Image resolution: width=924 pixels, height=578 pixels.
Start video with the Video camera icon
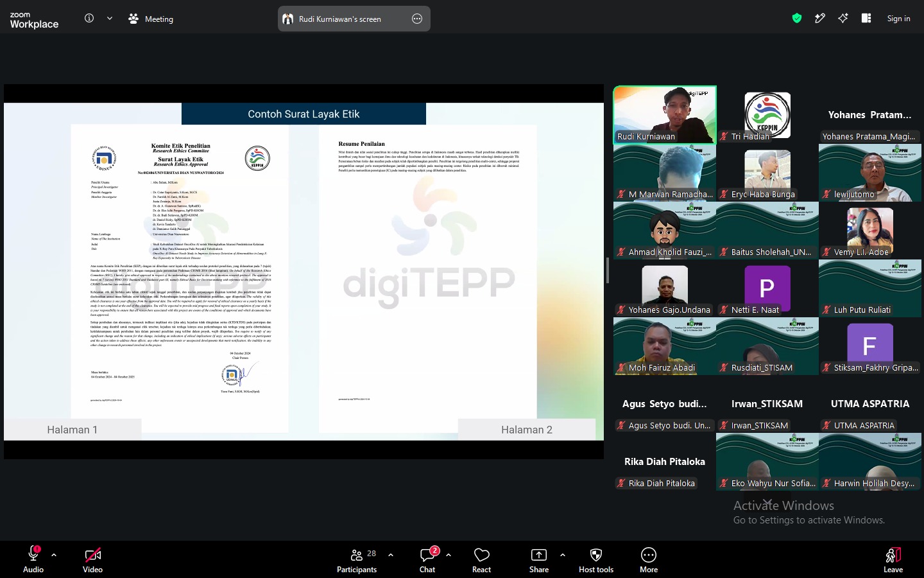(92, 554)
